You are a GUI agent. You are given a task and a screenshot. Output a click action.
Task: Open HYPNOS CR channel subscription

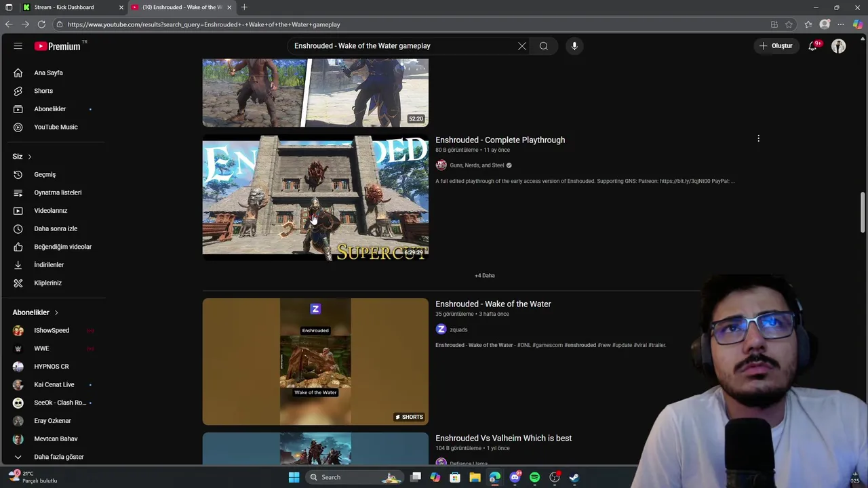(53, 367)
